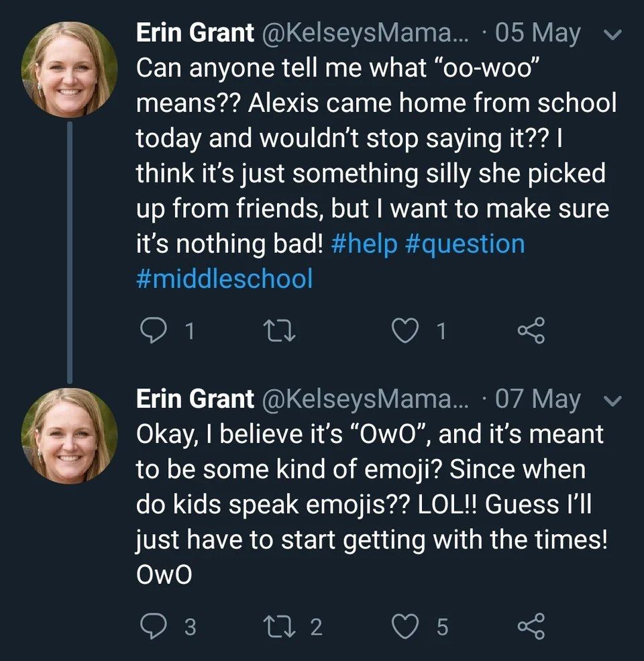Expand the 07 May tweet options chevron

pos(613,401)
